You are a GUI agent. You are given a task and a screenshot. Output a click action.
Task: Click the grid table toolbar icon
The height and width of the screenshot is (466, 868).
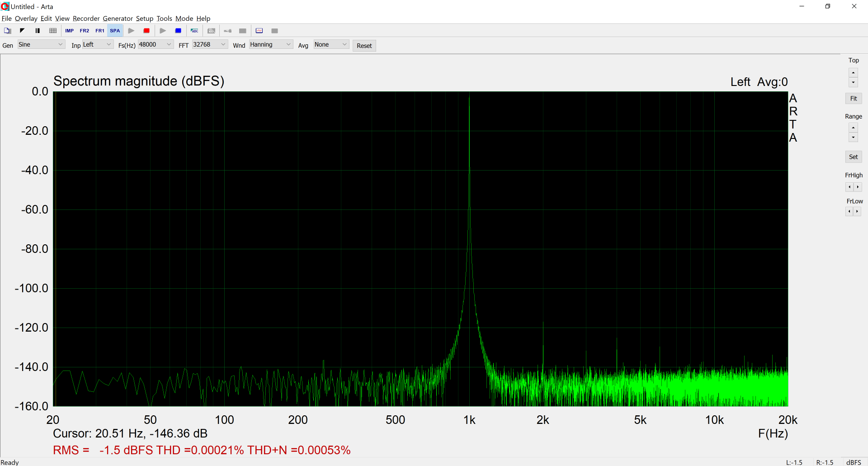tap(53, 31)
